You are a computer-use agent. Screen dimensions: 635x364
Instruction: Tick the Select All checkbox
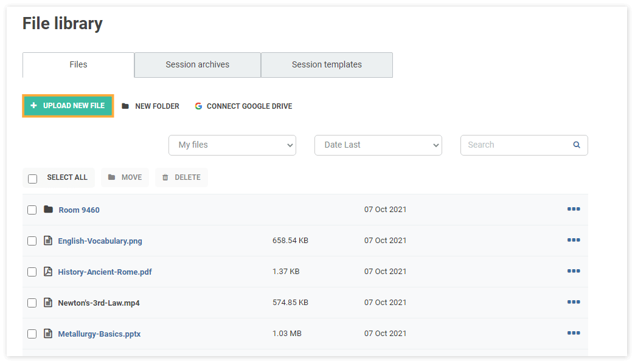click(32, 179)
